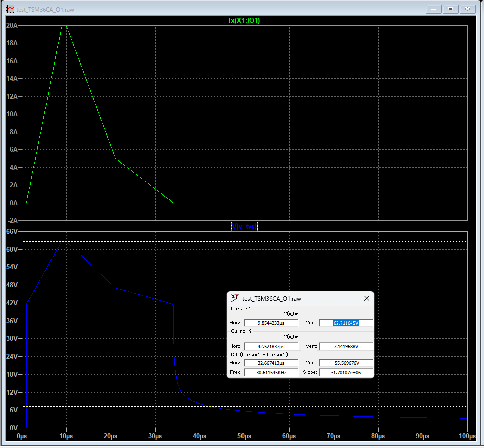Viewport: 484px width, 448px height.
Task: Close the cursor readout dialog
Action: click(x=366, y=298)
